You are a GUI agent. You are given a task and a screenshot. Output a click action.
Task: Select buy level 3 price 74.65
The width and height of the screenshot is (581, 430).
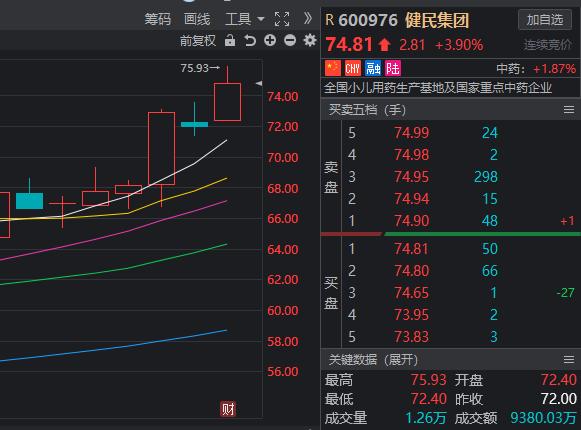tap(411, 293)
